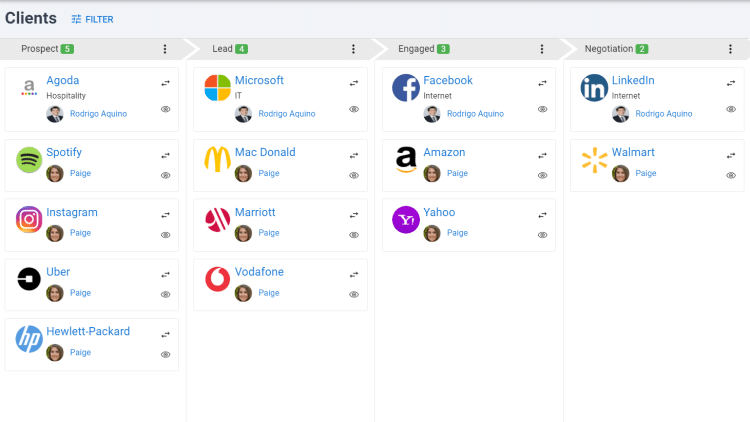Open the Facebook client link
The image size is (750, 422).
tap(448, 80)
